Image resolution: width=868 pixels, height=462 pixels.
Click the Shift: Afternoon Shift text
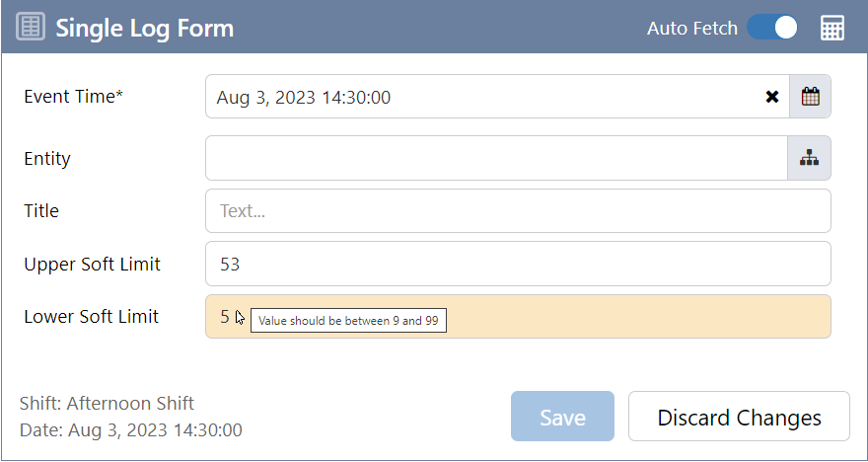[107, 403]
